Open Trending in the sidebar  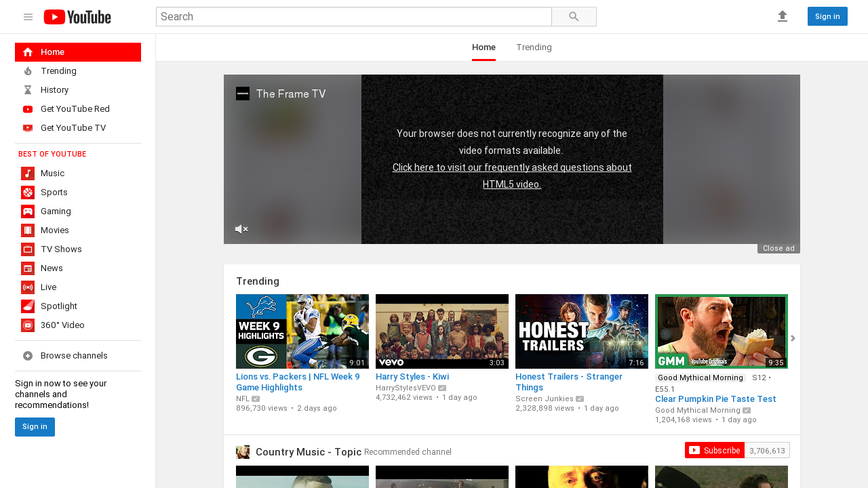[78, 71]
